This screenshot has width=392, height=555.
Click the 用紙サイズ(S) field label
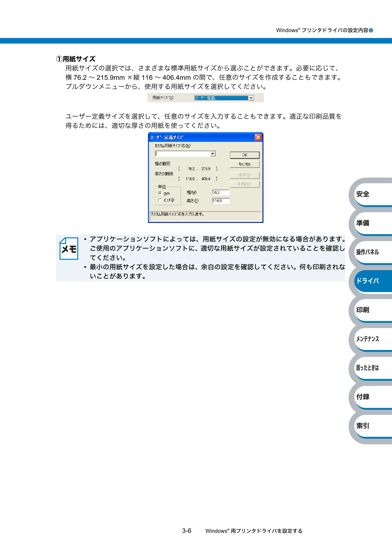point(163,98)
